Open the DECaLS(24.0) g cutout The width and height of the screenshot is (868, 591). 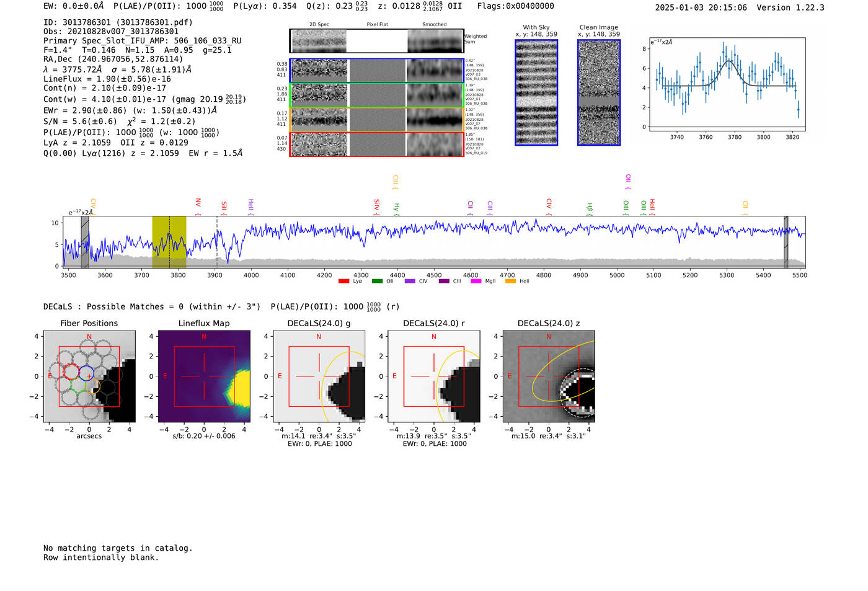pos(319,376)
